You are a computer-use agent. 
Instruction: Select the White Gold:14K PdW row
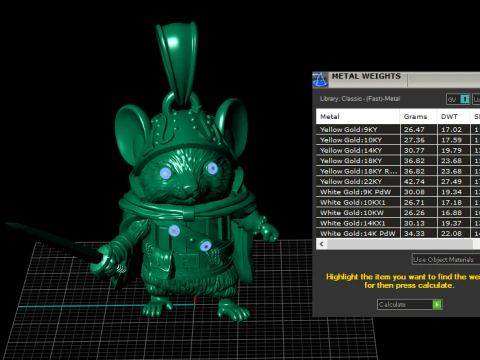click(398, 233)
